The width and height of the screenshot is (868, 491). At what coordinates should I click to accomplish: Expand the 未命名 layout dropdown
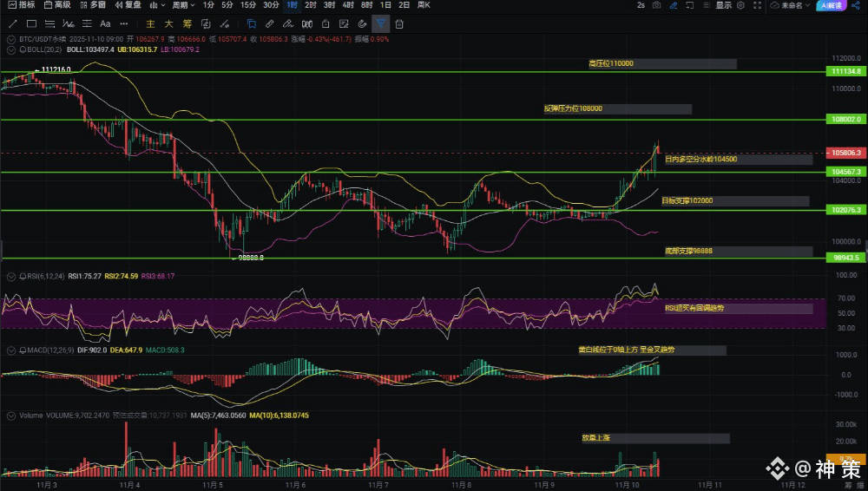click(790, 5)
